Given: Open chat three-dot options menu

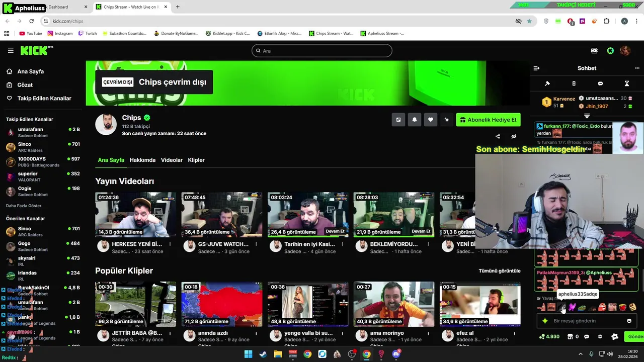Looking at the screenshot, I should coord(637,68).
